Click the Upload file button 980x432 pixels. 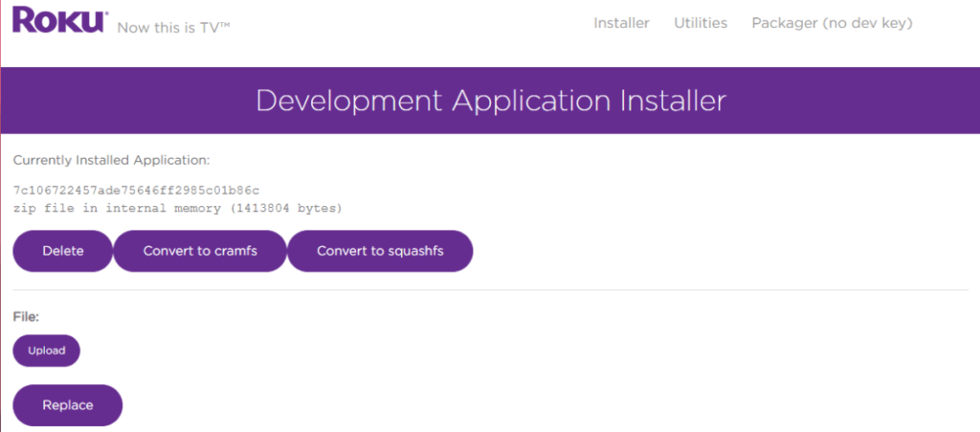pyautogui.click(x=46, y=351)
